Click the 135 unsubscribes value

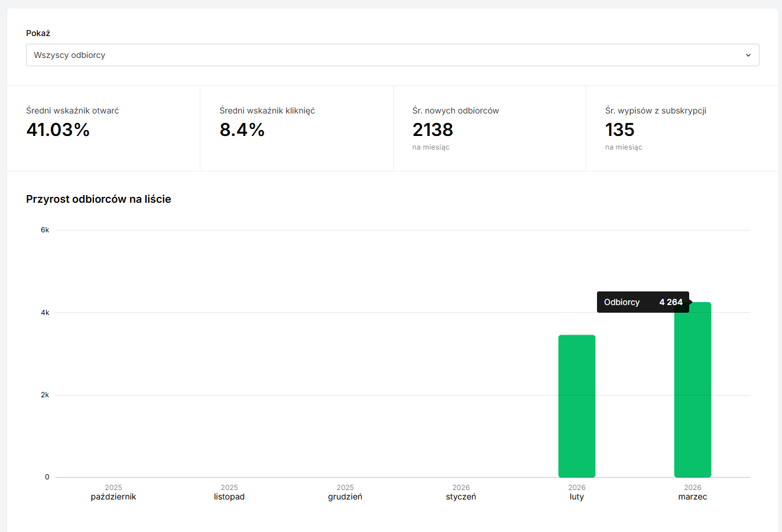(619, 130)
